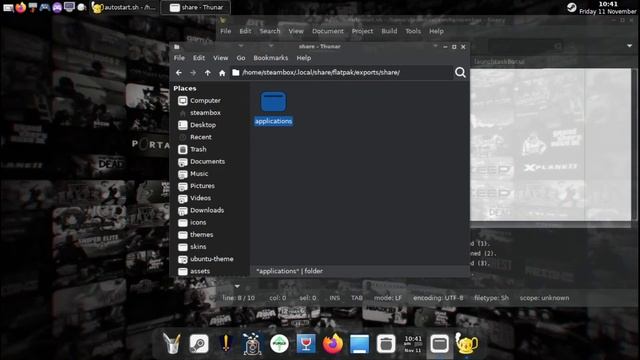
Task: Open Geany Project menu
Action: pos(362,31)
